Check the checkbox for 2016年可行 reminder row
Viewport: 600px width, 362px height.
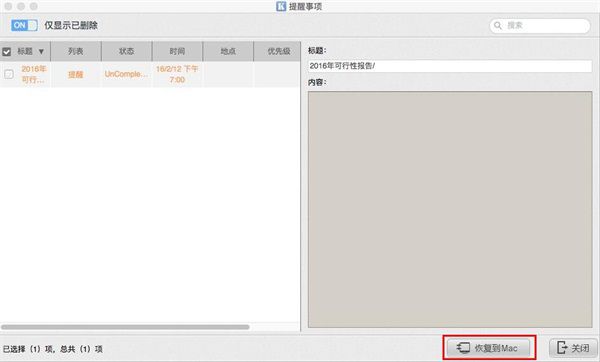point(8,74)
